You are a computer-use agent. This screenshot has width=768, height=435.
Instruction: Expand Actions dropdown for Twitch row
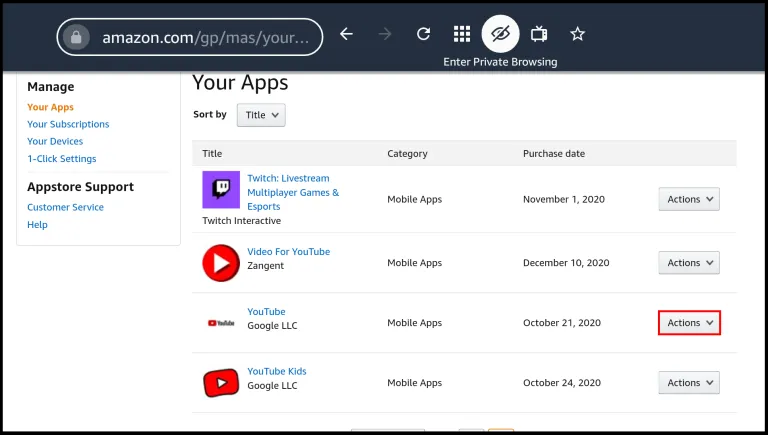coord(689,199)
